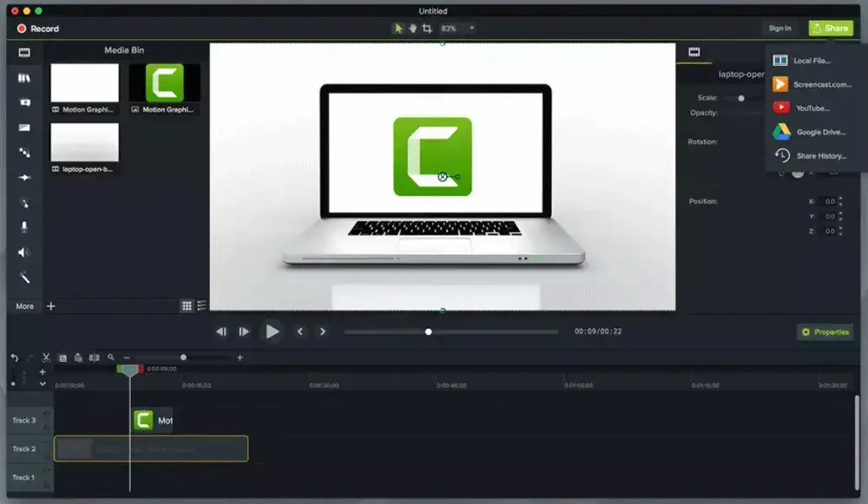Collapse tracks with the chevron under add track
The image size is (868, 504).
click(43, 384)
